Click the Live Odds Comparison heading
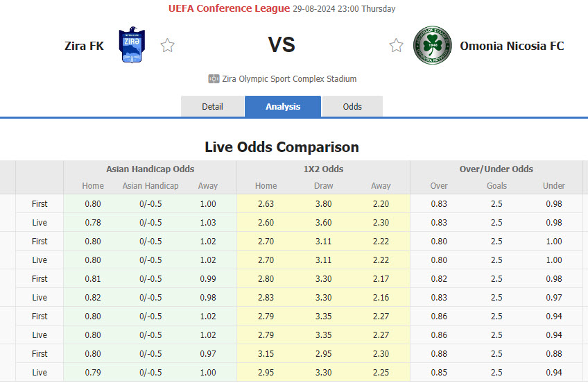 (x=282, y=146)
